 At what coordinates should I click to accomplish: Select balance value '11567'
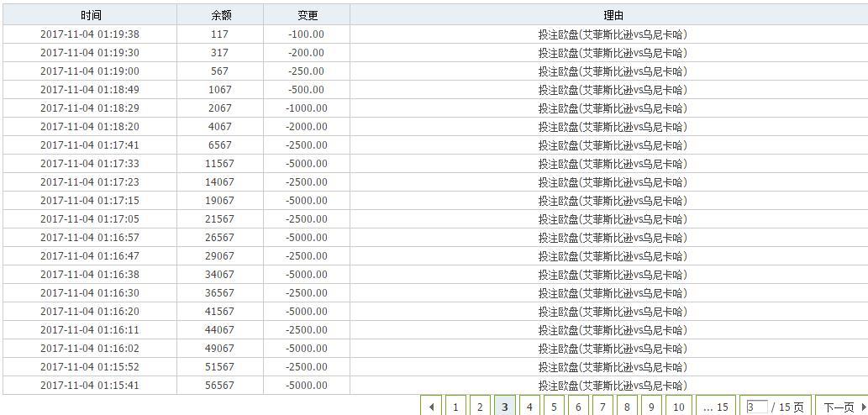pyautogui.click(x=220, y=164)
